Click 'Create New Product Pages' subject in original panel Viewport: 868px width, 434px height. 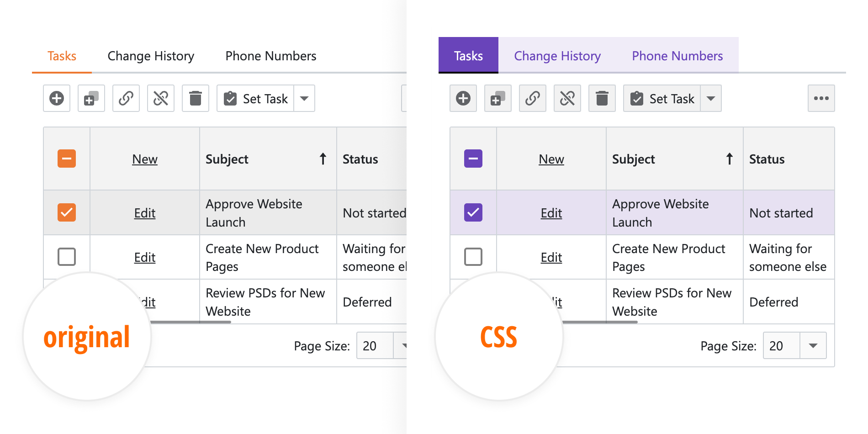262,257
